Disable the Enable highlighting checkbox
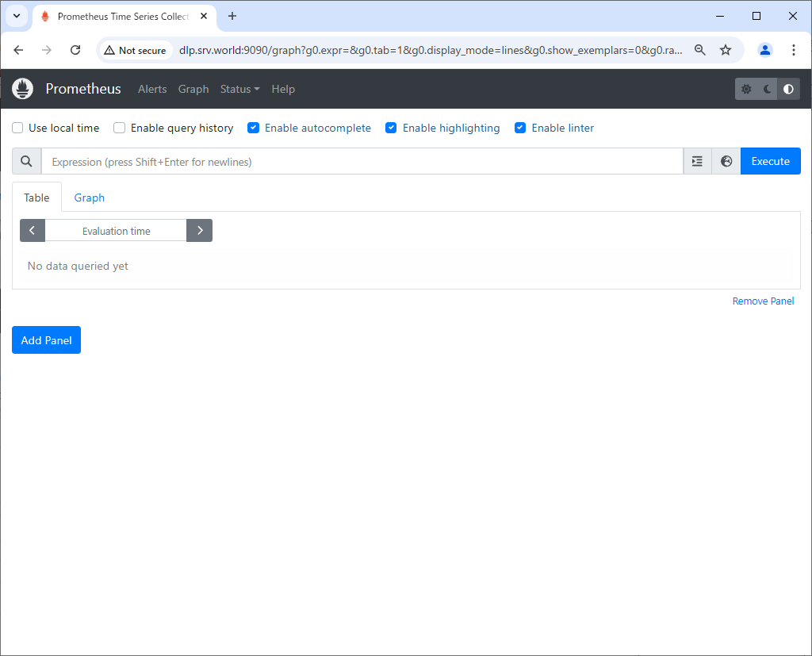Image resolution: width=812 pixels, height=656 pixels. [391, 128]
